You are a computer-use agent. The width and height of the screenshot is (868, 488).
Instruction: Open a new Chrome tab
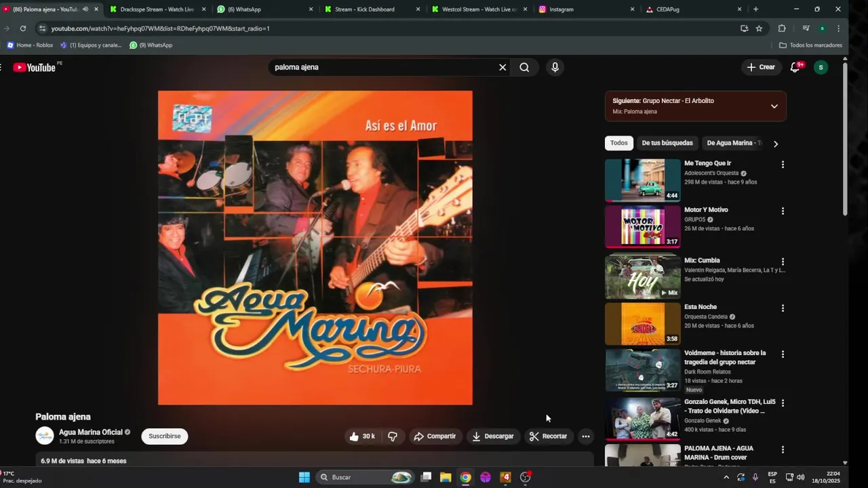755,9
